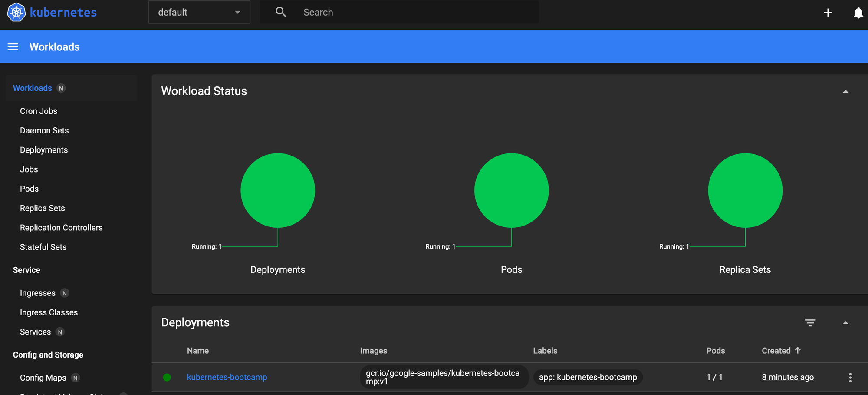The width and height of the screenshot is (868, 395).
Task: Click Running: 1 label under Replica Sets chart
Action: (x=674, y=246)
